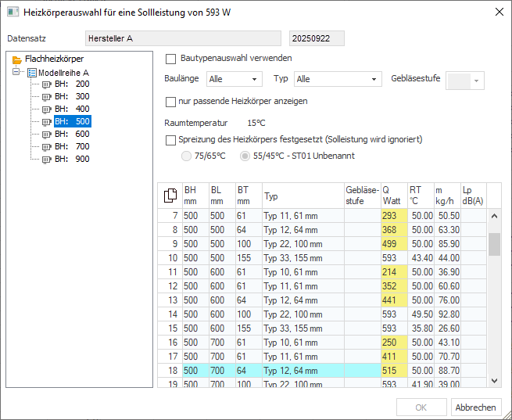Click the Flachheizkörper folder icon
Screen dimensions: 512x420
tap(16, 59)
